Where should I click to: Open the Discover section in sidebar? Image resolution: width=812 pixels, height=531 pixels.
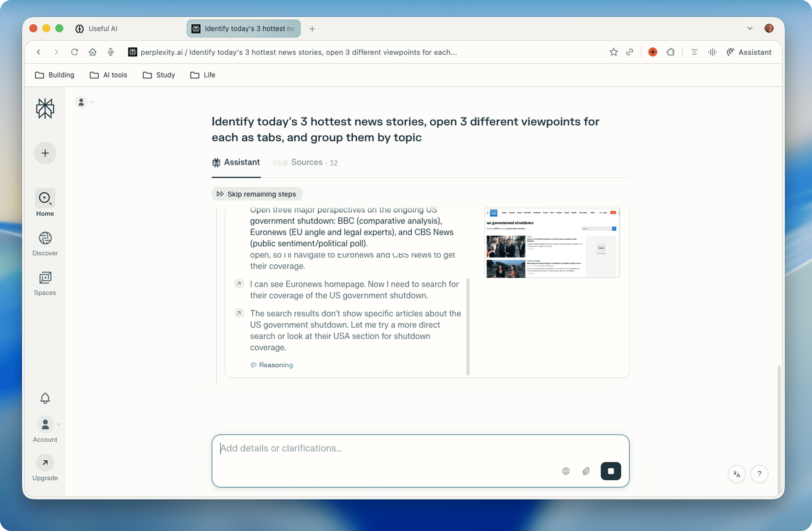click(x=45, y=243)
